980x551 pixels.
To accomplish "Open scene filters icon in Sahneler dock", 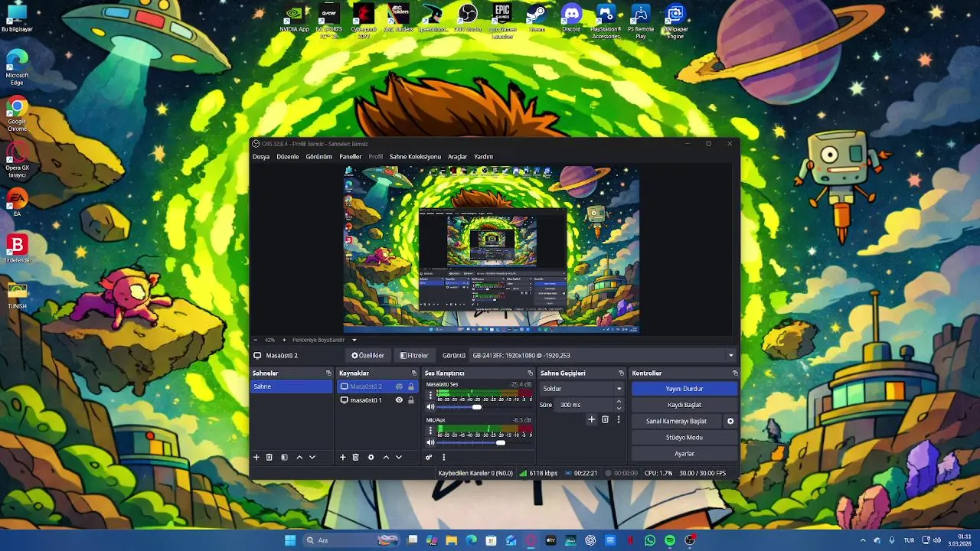I will point(284,457).
